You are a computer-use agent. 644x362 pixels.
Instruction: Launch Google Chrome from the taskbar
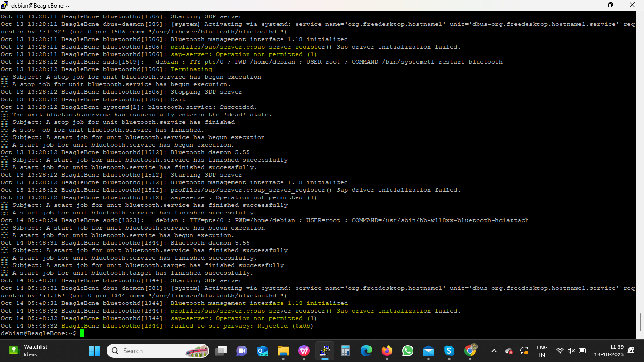click(470, 351)
